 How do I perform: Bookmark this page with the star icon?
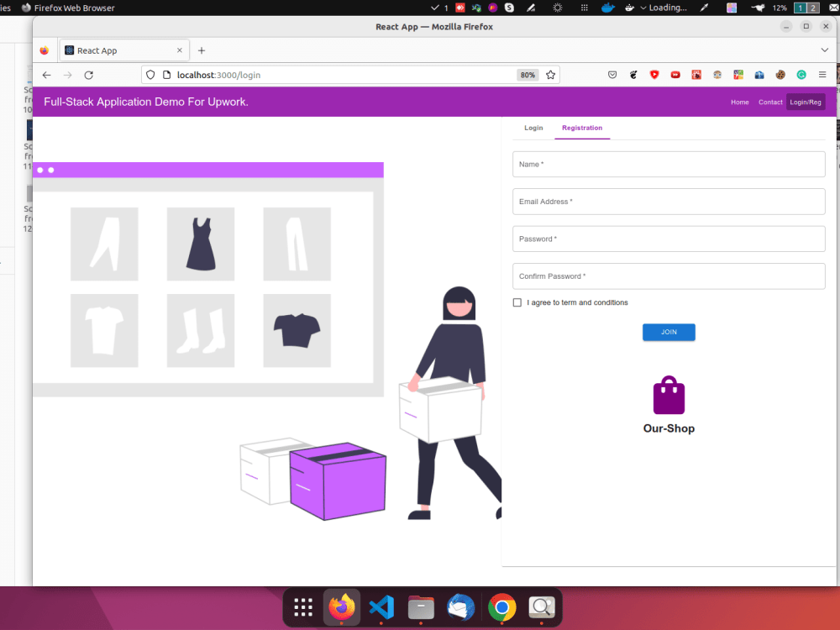(x=551, y=74)
